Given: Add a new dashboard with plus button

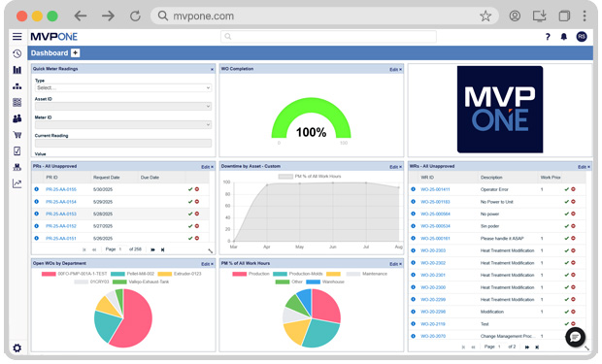Looking at the screenshot, I should coord(76,53).
